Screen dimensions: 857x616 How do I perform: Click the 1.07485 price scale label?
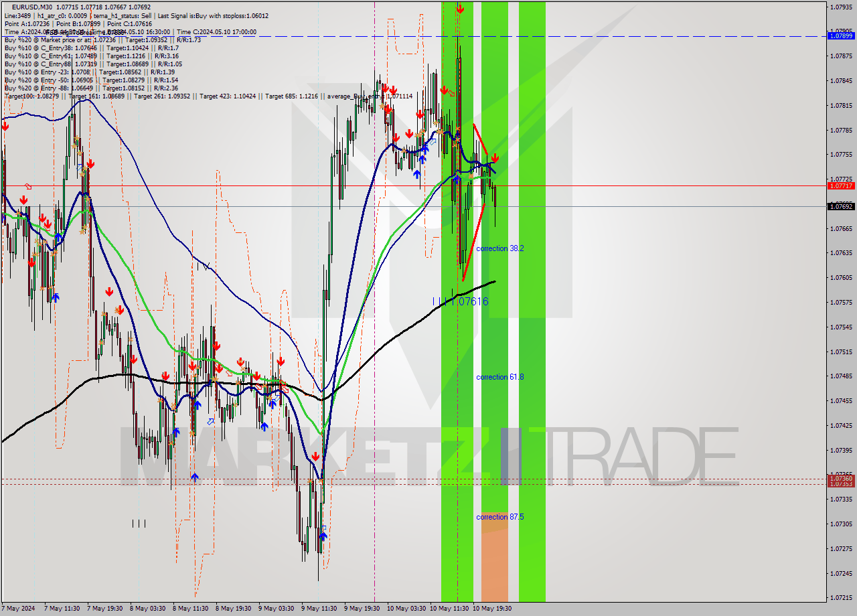(842, 376)
